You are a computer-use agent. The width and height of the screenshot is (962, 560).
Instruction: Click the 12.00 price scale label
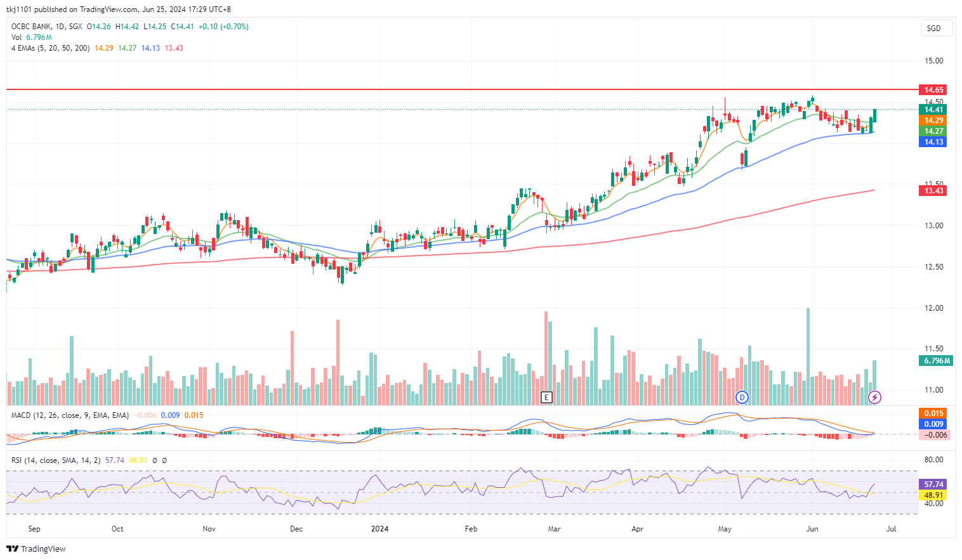click(934, 308)
